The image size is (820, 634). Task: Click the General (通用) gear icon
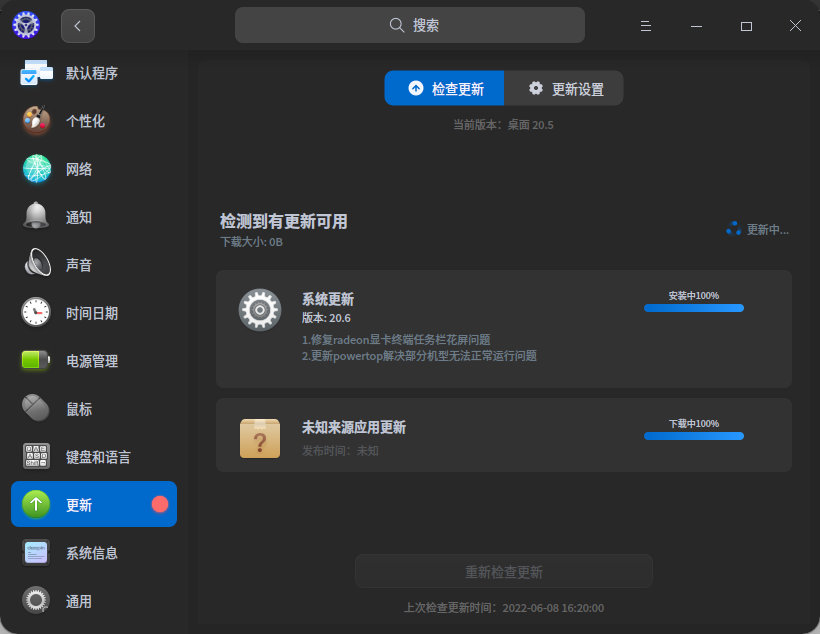coord(36,600)
